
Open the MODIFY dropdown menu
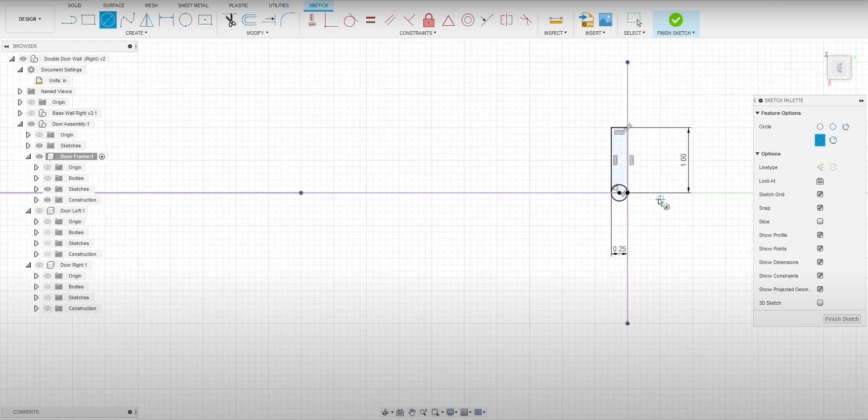[x=258, y=33]
